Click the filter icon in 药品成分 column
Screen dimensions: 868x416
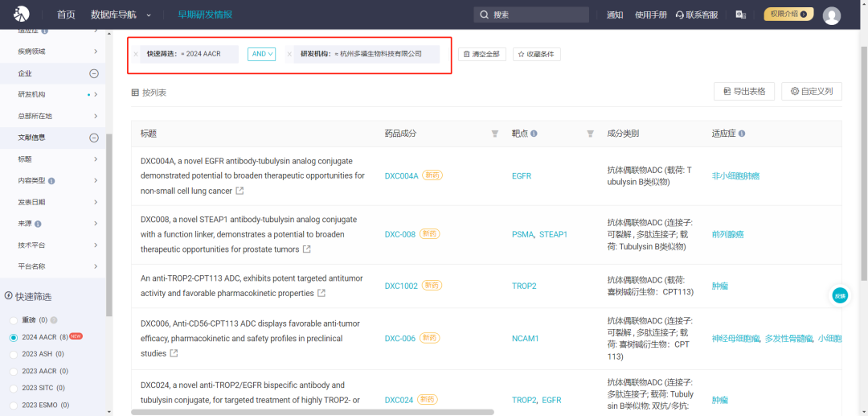[495, 134]
